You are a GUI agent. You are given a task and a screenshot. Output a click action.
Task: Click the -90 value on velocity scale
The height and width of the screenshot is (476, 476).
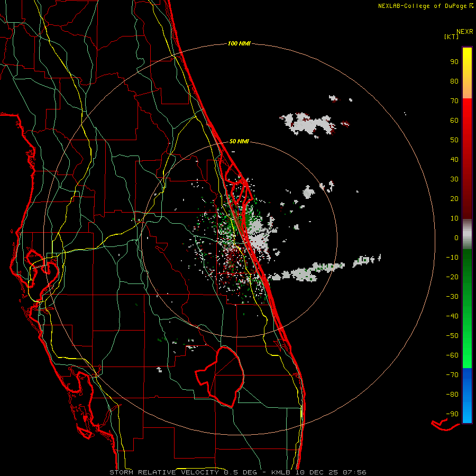pyautogui.click(x=452, y=414)
